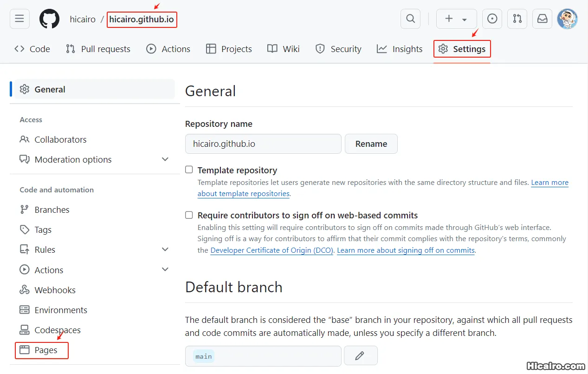Screen dimensions: 588x374
Task: Open the global navigation hamburger menu
Action: (x=19, y=19)
